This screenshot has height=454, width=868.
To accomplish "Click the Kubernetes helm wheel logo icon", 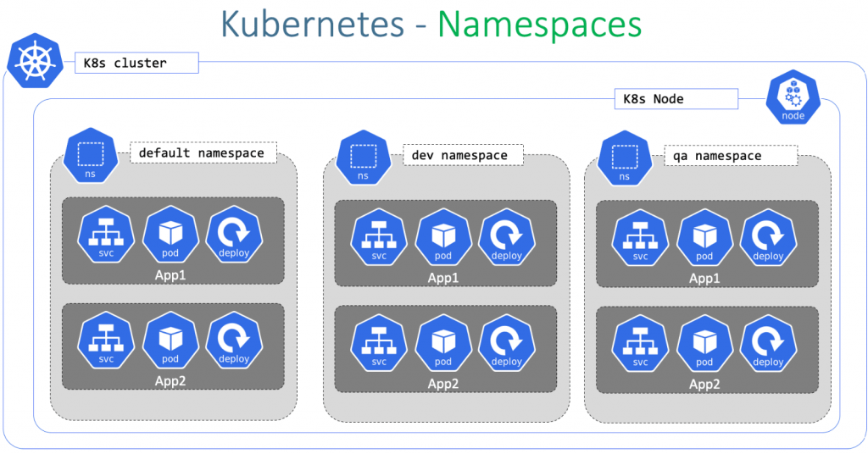I will pos(36,61).
